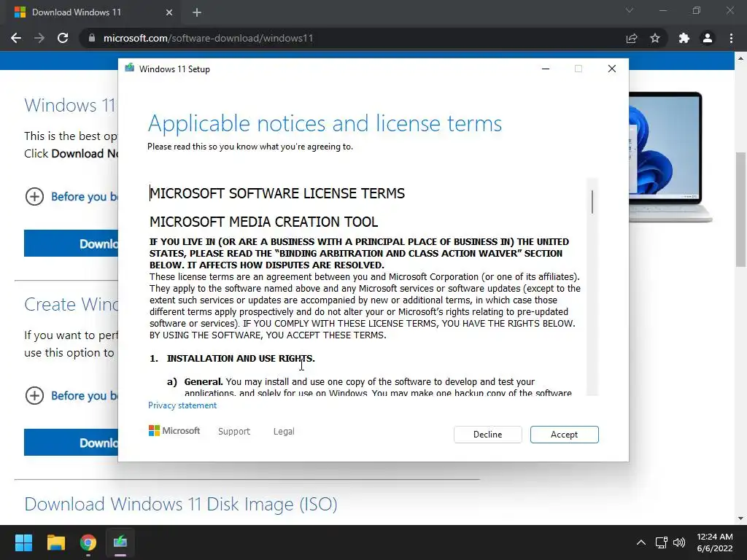Open Chrome three-dot menu
747x560 pixels.
pos(731,38)
